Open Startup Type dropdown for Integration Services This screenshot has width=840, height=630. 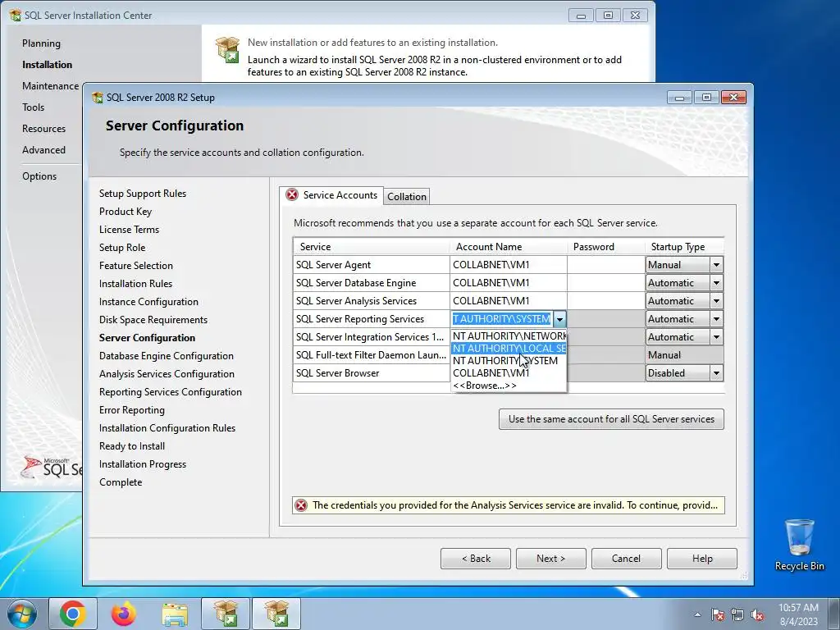click(x=716, y=337)
